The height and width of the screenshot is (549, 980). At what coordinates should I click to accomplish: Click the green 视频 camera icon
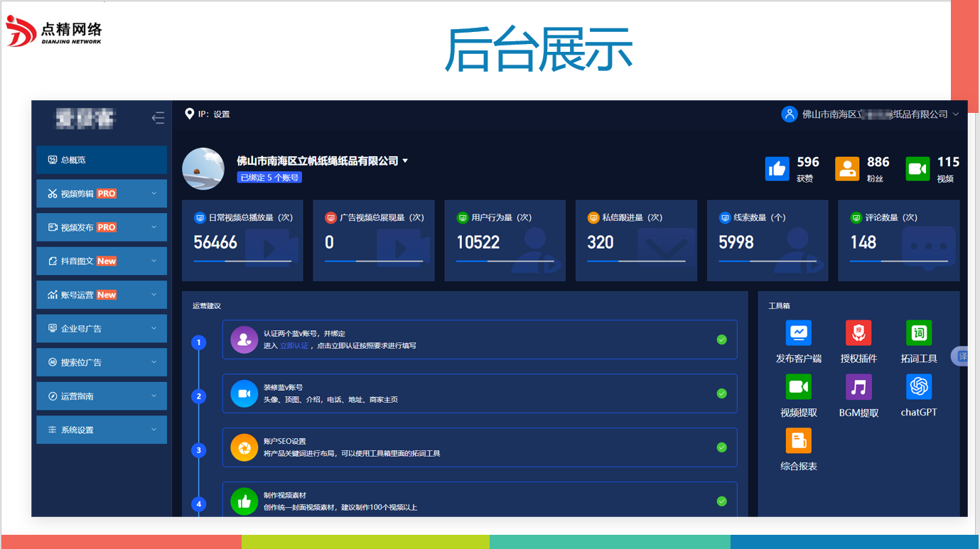(917, 169)
